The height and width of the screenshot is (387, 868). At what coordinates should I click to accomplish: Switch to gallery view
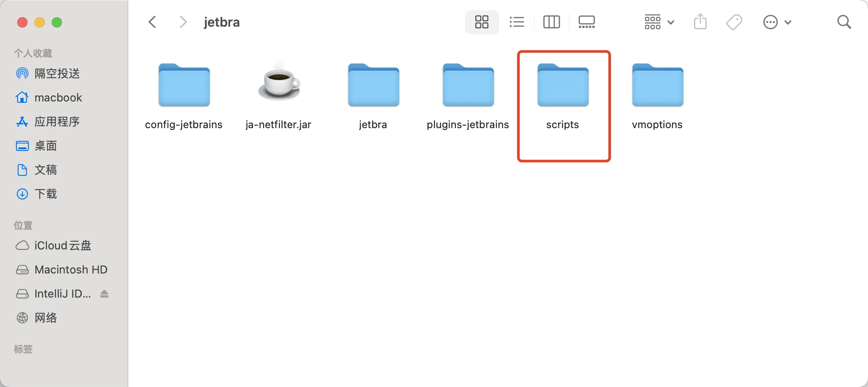(x=586, y=22)
